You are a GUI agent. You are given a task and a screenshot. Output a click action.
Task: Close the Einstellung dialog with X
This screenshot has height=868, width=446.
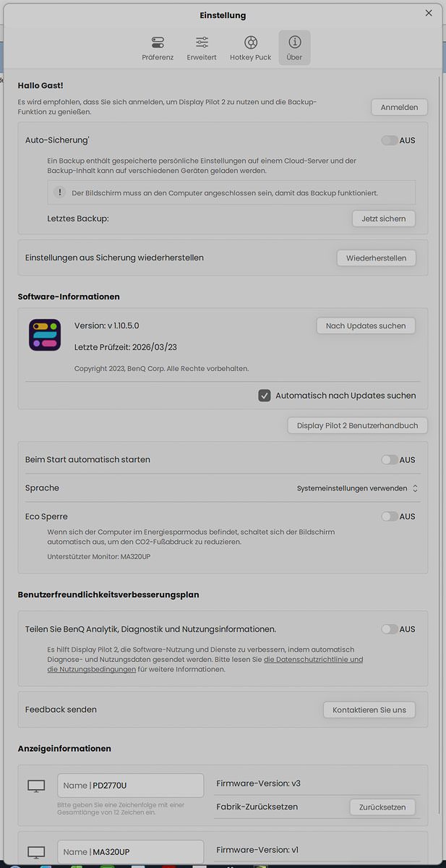pos(429,13)
